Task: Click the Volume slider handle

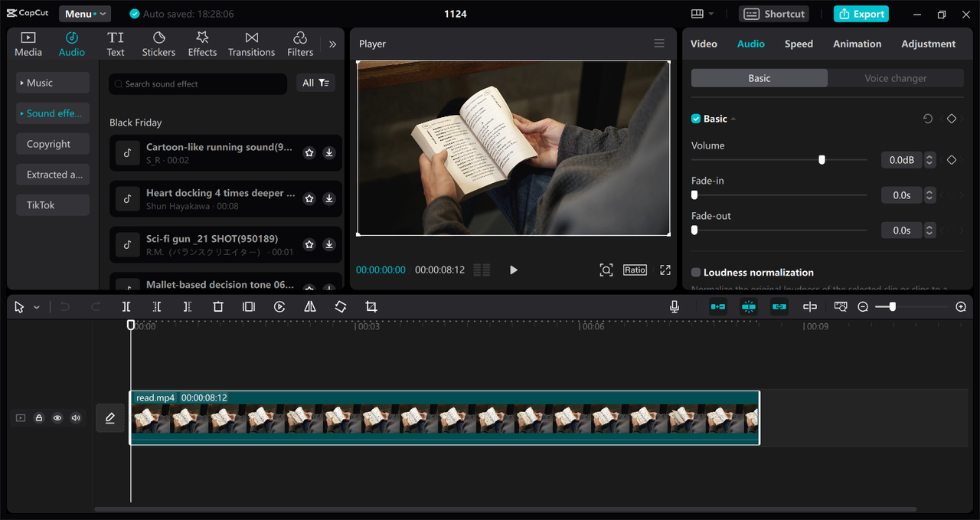Action: [x=822, y=160]
